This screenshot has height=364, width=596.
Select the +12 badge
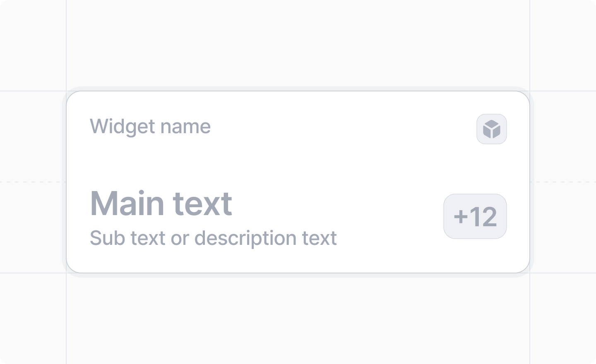click(x=475, y=216)
